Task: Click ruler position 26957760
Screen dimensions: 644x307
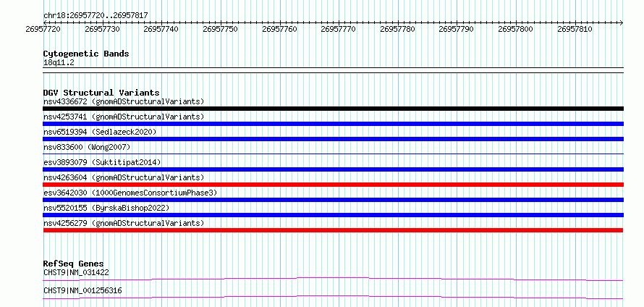Action: (280, 29)
